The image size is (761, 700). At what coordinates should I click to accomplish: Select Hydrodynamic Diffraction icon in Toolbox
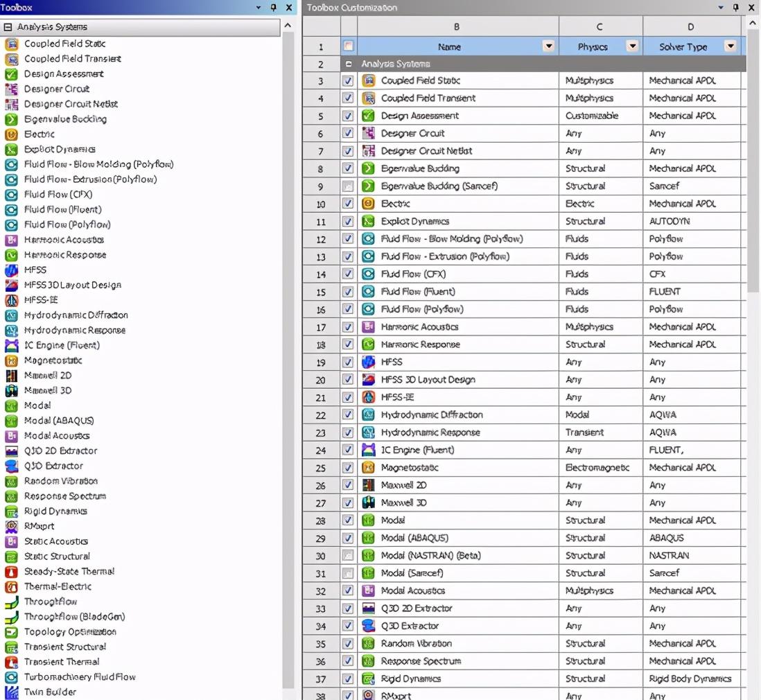tap(11, 315)
